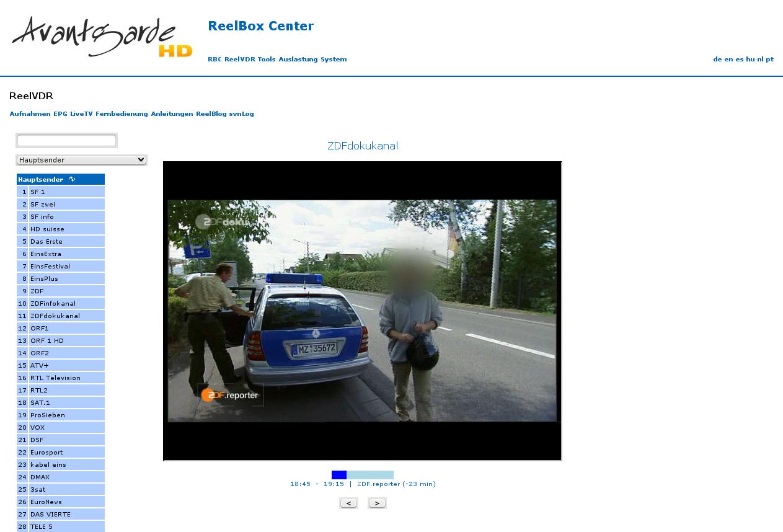Open the Anleitungen submenu link
The height and width of the screenshot is (532, 783).
172,114
